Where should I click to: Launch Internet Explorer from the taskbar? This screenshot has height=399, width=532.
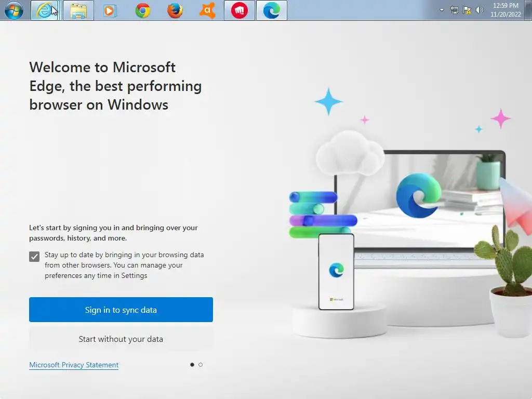(x=45, y=10)
